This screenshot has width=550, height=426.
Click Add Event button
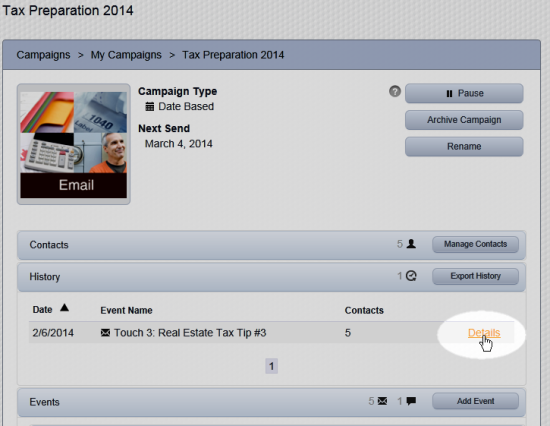[475, 401]
